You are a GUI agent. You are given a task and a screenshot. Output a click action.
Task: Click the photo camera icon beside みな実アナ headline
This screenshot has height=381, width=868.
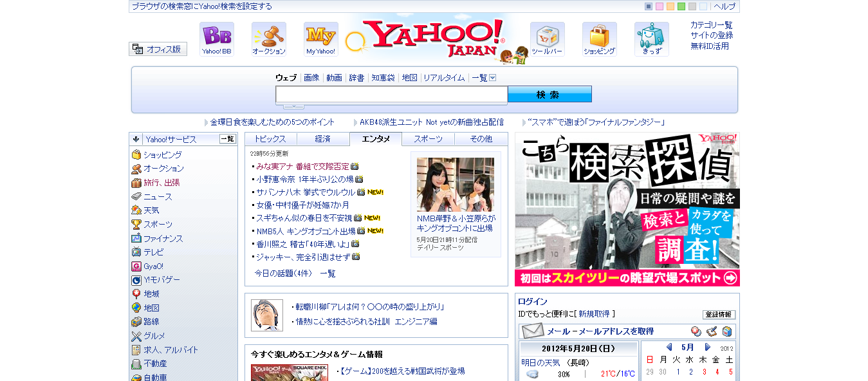coord(355,167)
